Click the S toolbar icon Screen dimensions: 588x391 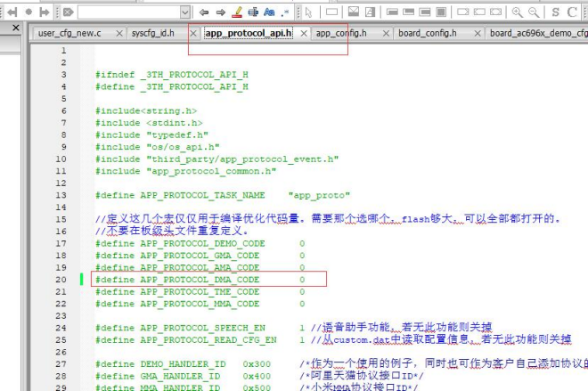click(x=556, y=12)
